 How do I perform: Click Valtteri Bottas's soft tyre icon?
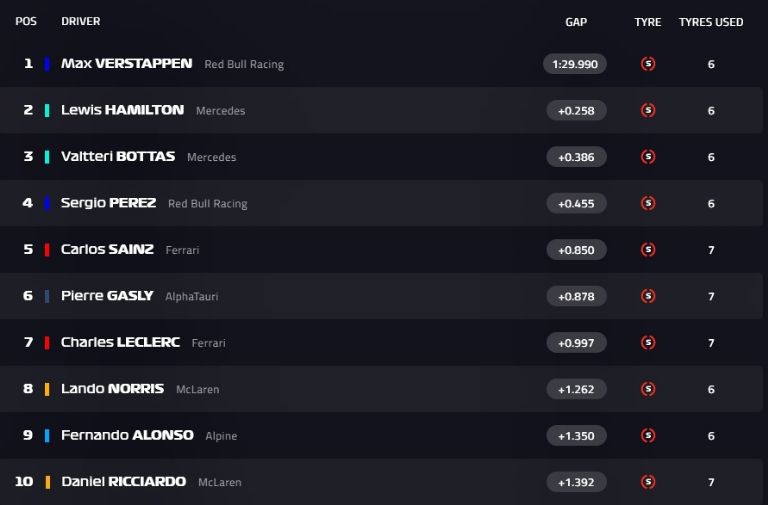click(x=648, y=157)
